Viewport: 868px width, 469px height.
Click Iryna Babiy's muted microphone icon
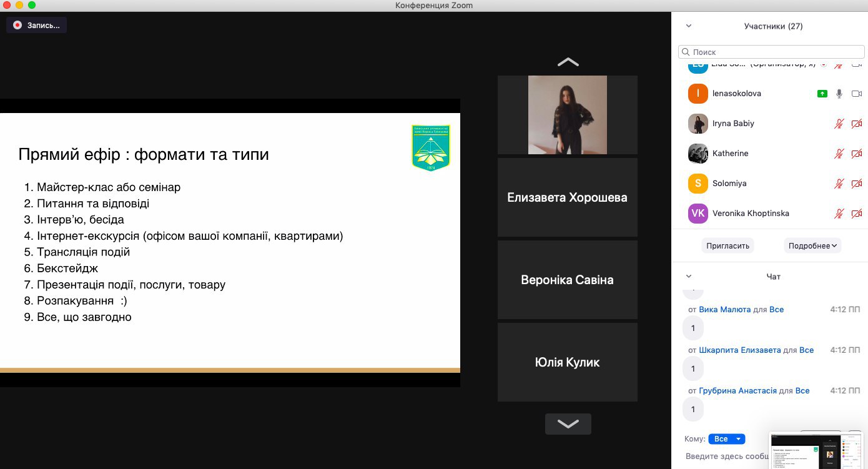[x=839, y=124]
